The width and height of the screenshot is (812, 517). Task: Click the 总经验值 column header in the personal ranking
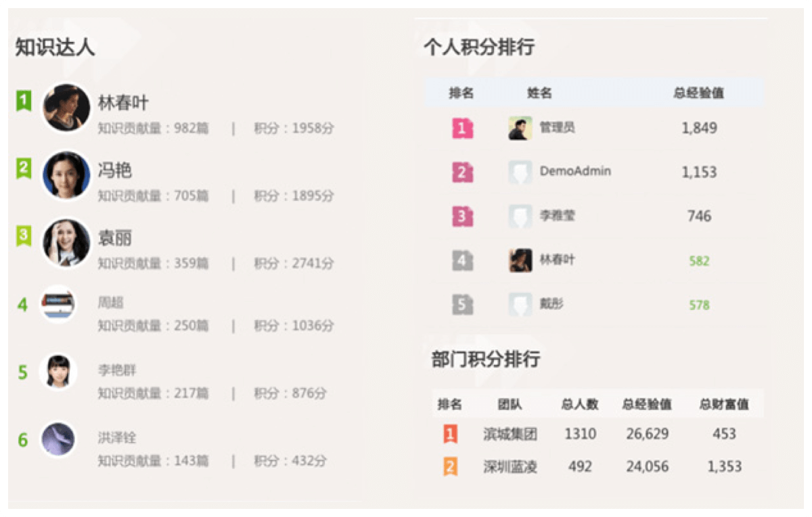coord(698,93)
